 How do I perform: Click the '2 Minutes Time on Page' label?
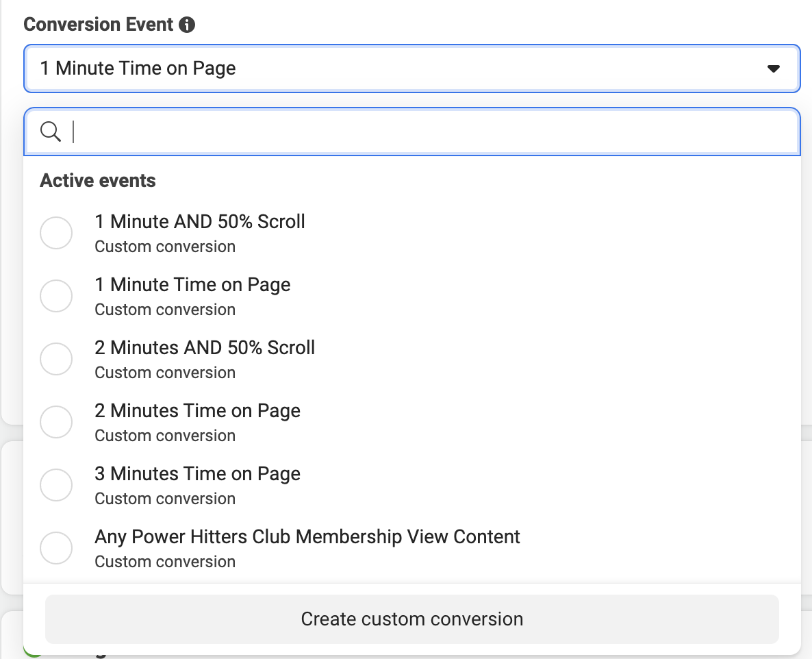(x=197, y=411)
